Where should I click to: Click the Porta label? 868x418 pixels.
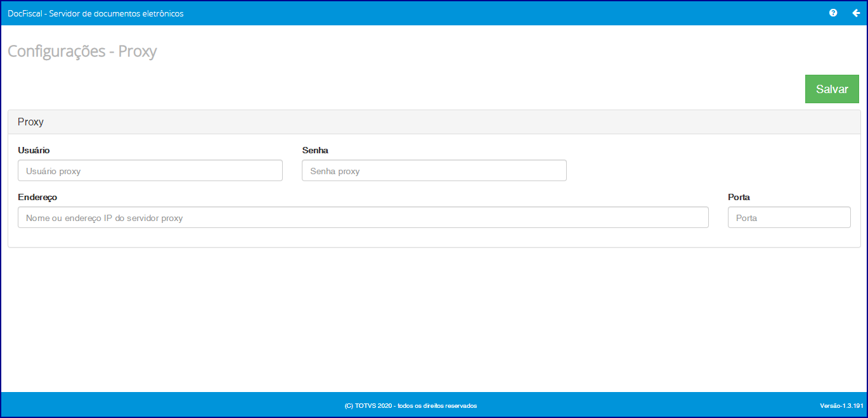pos(739,197)
